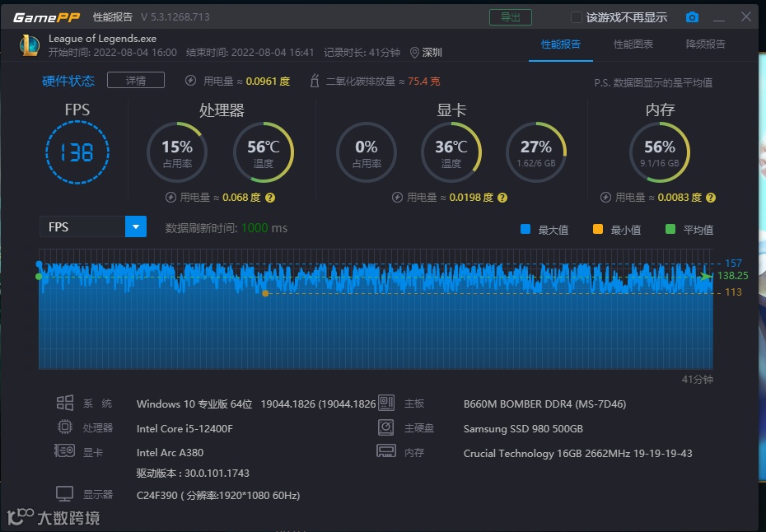Click the B660M BOMBER DDR4 motherboard text
The height and width of the screenshot is (532, 766).
pyautogui.click(x=544, y=404)
